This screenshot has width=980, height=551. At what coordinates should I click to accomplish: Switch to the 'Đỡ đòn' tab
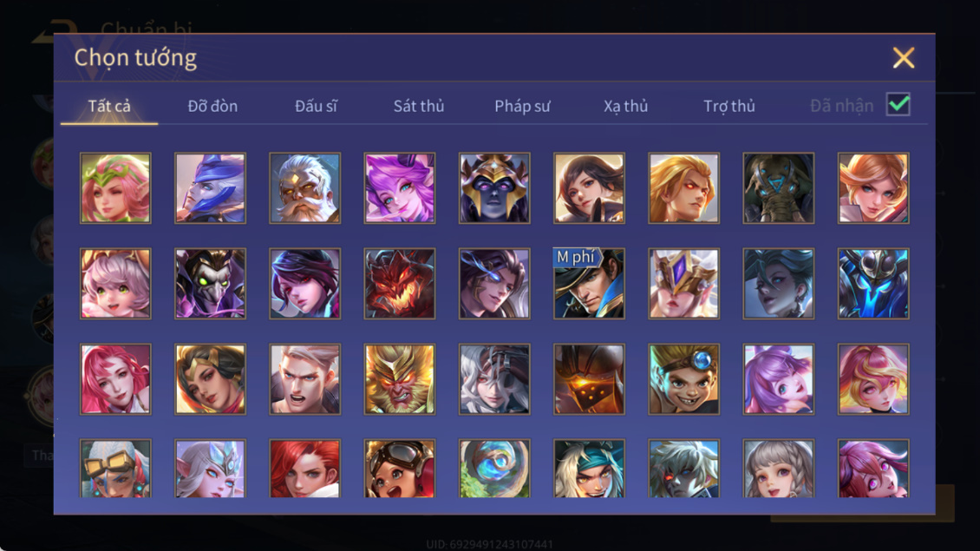(x=212, y=106)
